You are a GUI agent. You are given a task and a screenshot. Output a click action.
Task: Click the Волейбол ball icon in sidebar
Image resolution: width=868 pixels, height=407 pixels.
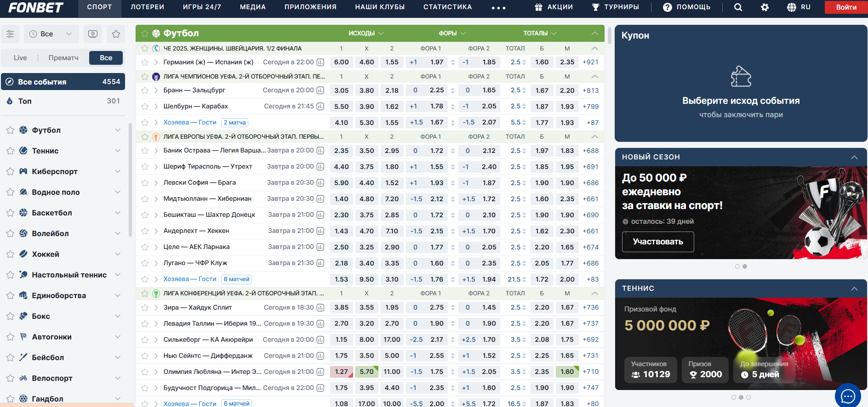point(23,233)
